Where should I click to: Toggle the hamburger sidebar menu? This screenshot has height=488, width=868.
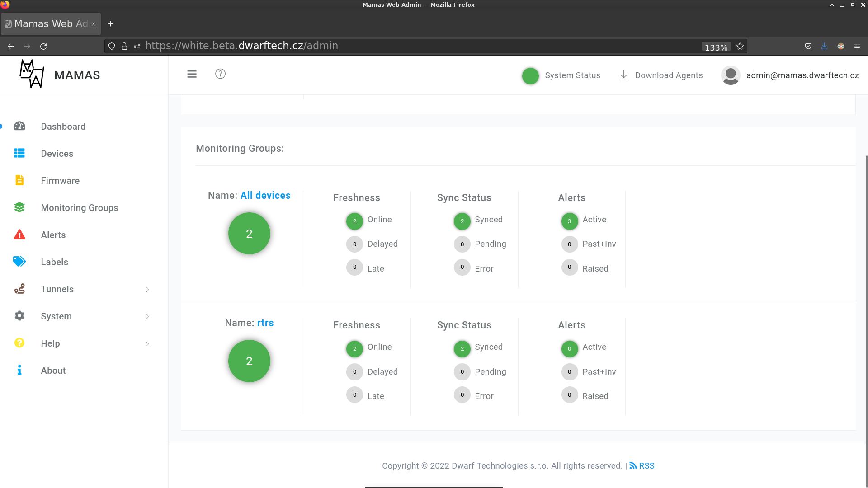pos(192,74)
